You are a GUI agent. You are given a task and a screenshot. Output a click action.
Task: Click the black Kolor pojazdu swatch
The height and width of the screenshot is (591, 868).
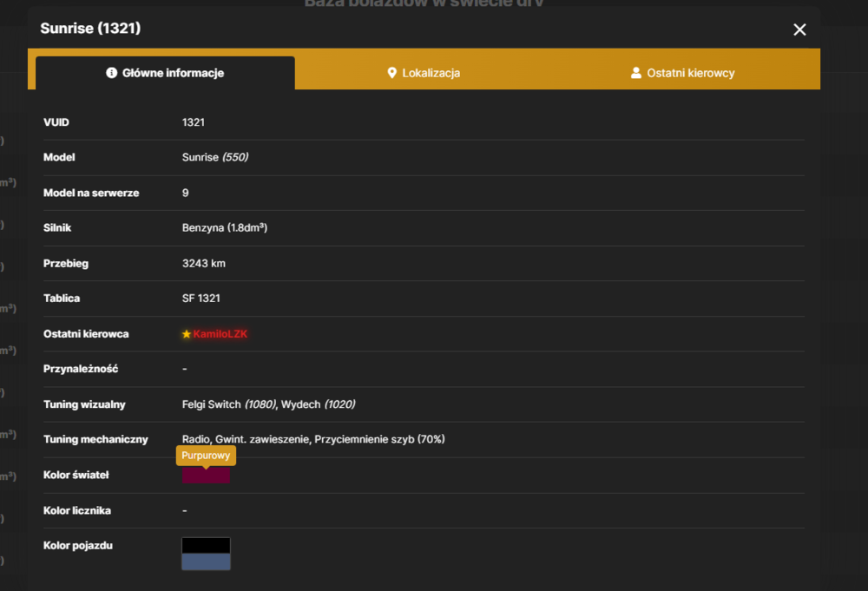coord(206,545)
